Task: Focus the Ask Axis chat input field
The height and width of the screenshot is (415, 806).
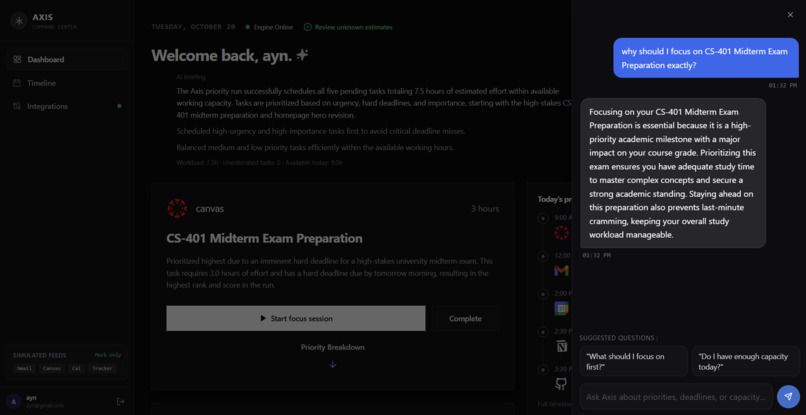Action: [x=676, y=396]
